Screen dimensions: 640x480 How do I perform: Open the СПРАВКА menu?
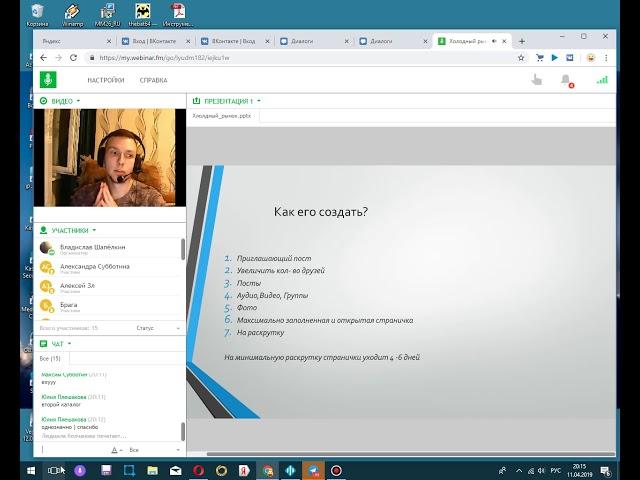click(153, 80)
